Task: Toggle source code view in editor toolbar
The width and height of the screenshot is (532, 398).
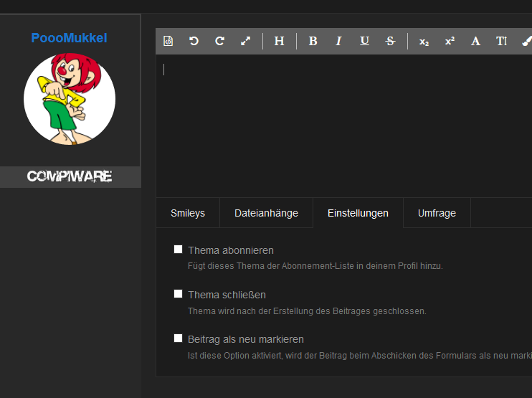Action: click(168, 41)
